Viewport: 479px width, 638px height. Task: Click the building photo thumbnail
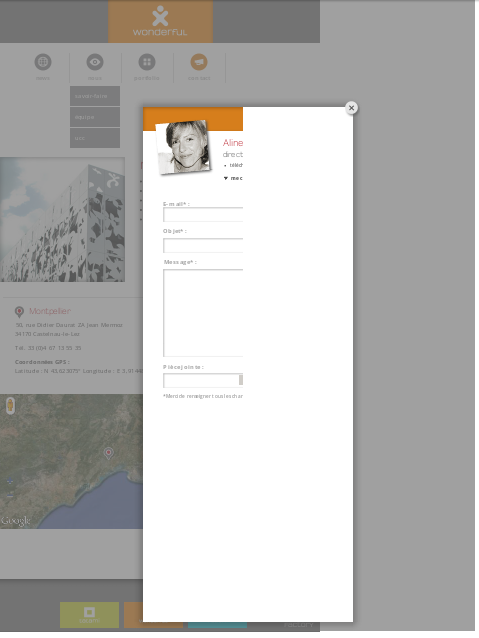tap(62, 220)
